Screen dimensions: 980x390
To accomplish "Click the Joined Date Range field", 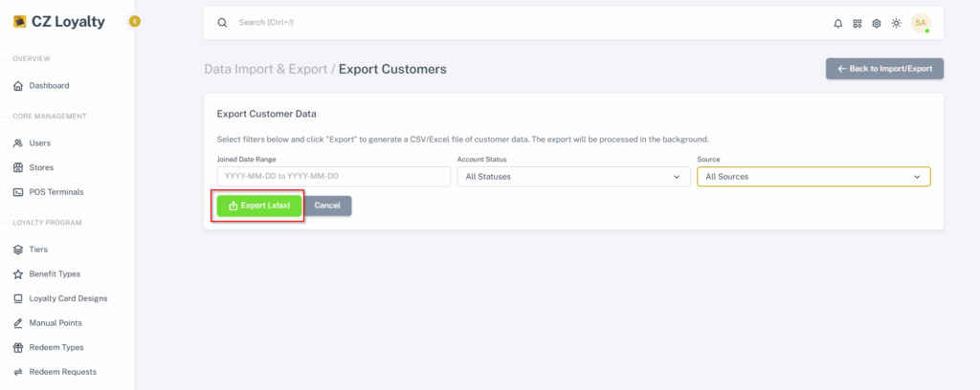I will tap(334, 177).
